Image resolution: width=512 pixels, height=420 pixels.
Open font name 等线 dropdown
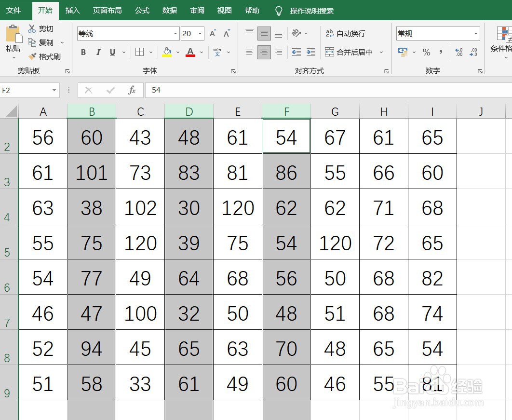[x=175, y=33]
